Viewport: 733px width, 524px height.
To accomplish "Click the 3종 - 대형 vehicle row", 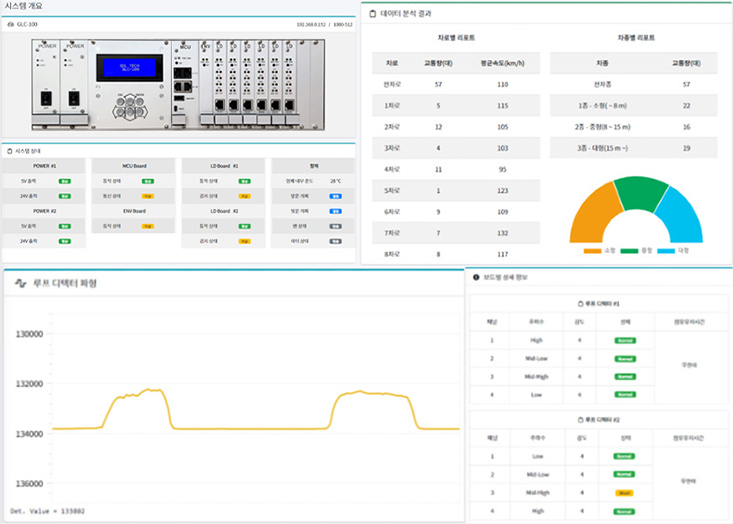I will [633, 148].
